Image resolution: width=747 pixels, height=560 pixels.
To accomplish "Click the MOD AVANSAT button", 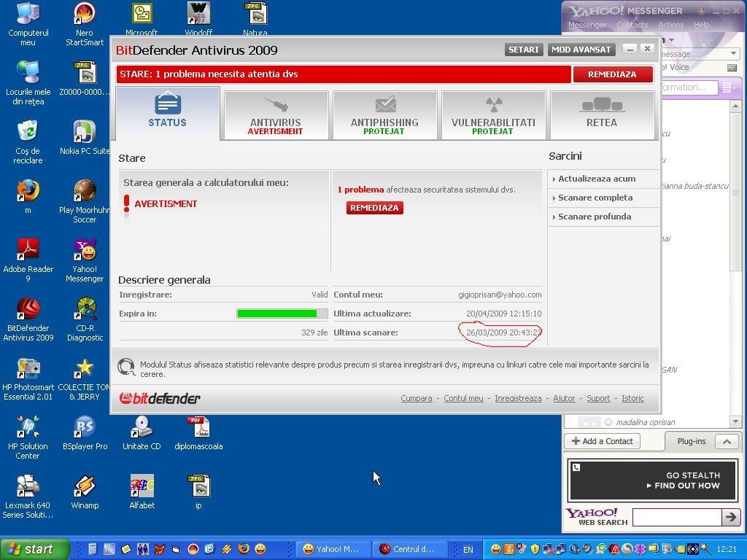I will coord(581,50).
